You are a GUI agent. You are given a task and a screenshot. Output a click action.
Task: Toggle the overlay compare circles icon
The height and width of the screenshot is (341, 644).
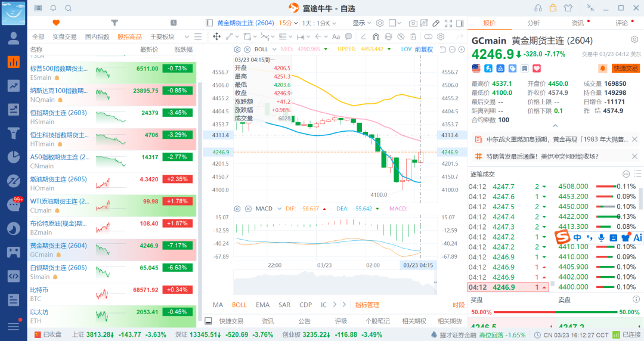428,36
